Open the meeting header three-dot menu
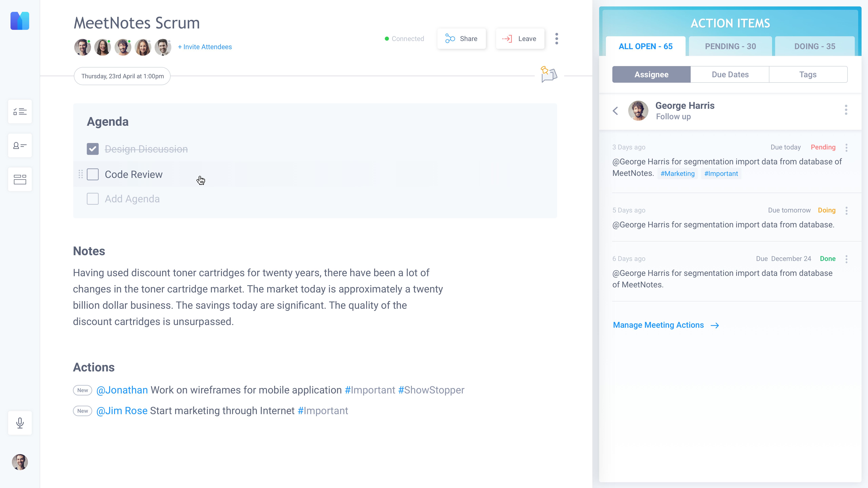 click(x=557, y=38)
